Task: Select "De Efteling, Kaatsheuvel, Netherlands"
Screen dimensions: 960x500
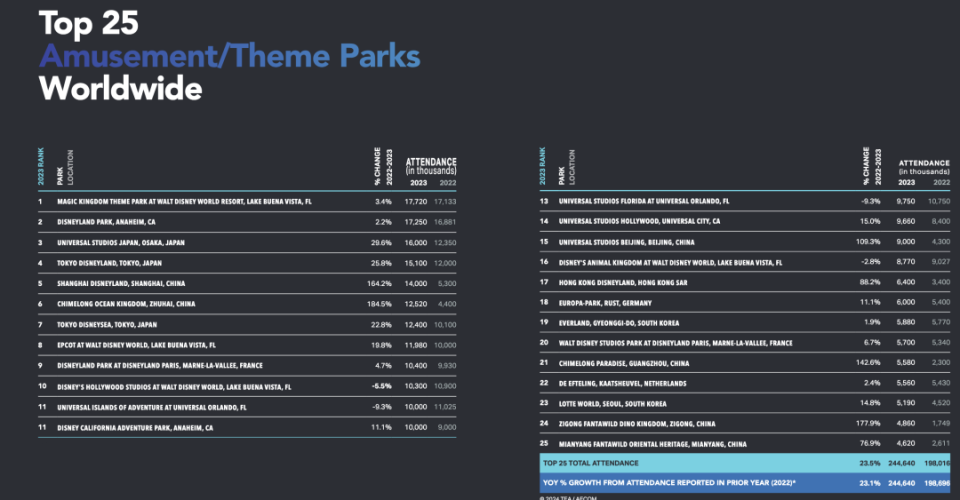Action: [623, 384]
